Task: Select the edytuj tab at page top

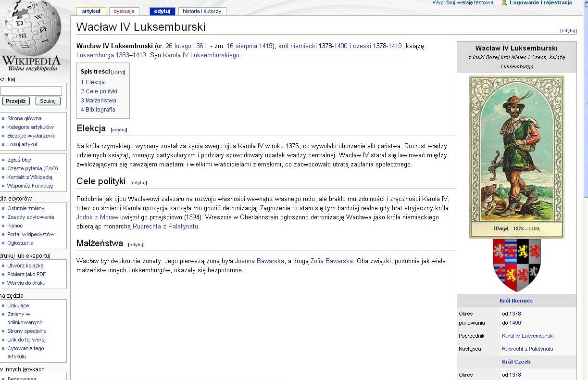Action: (x=163, y=11)
